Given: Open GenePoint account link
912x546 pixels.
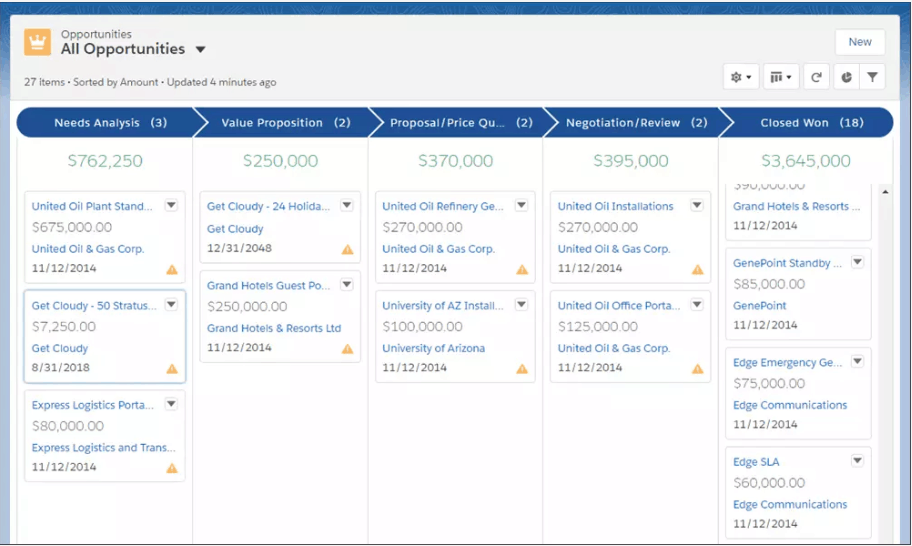Looking at the screenshot, I should (x=759, y=305).
